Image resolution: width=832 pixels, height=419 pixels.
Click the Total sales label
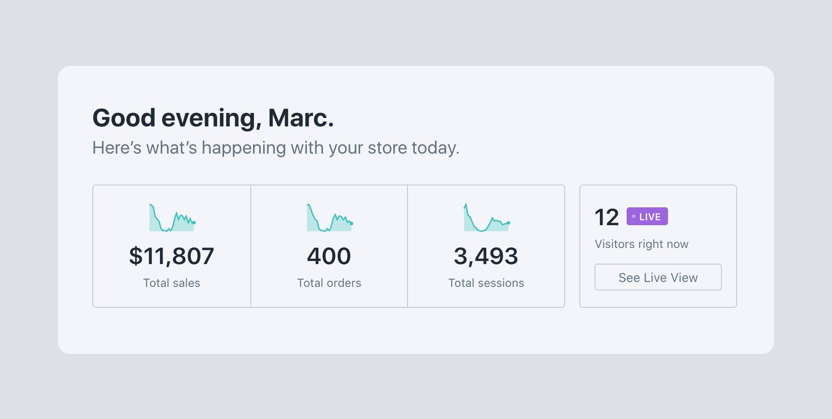171,283
